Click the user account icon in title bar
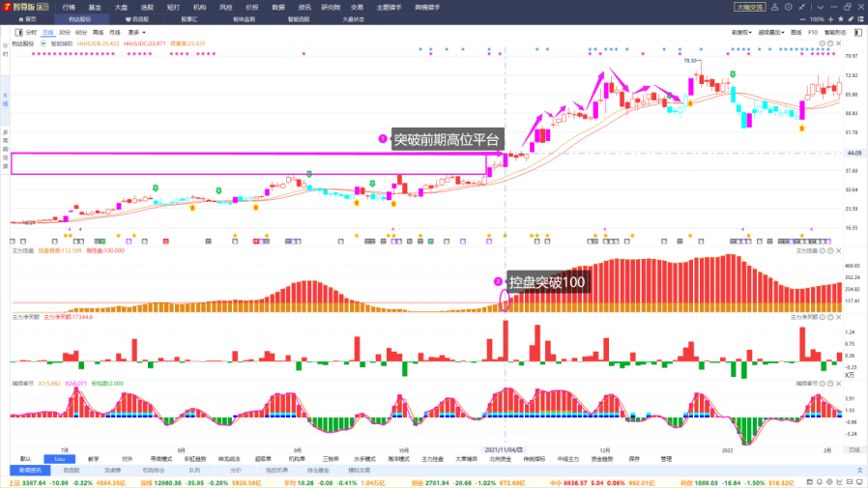868x488 pixels. 775,6
